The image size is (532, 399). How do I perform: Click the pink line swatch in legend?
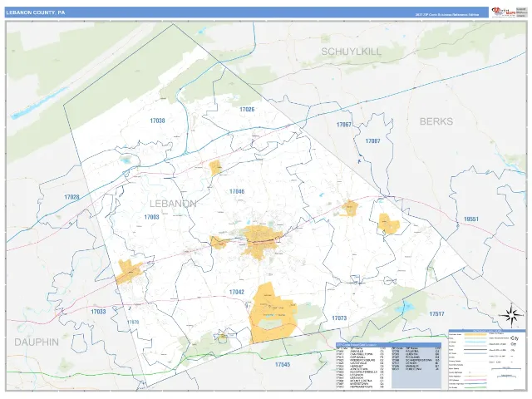[x=475, y=380]
